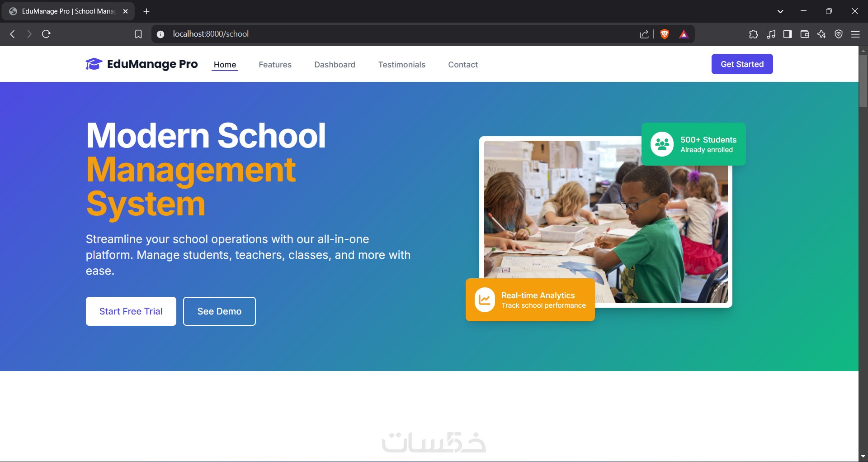Open the Brave VPN shield icon

click(x=839, y=34)
